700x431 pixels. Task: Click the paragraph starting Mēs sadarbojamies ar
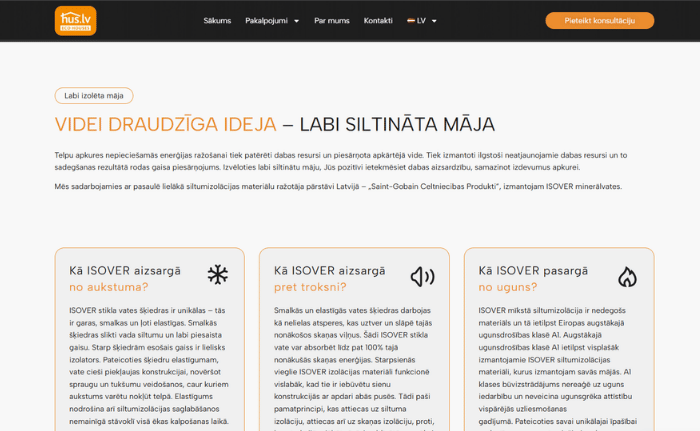[x=338, y=187]
